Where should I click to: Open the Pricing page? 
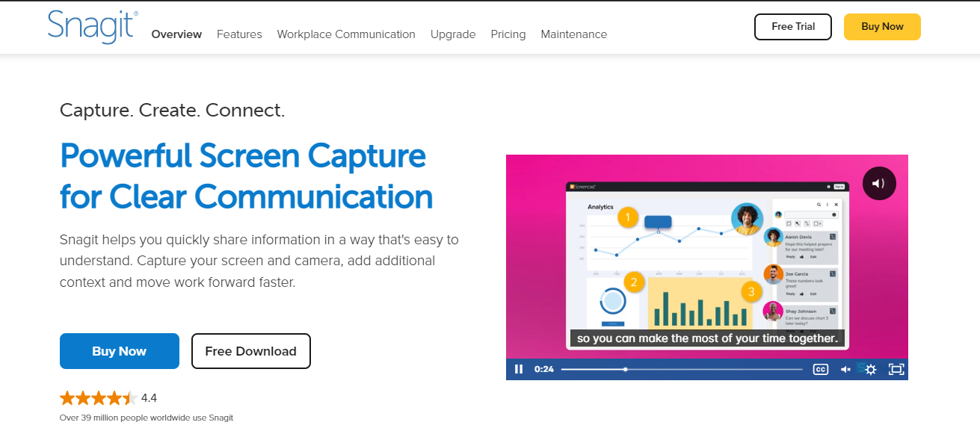[508, 34]
